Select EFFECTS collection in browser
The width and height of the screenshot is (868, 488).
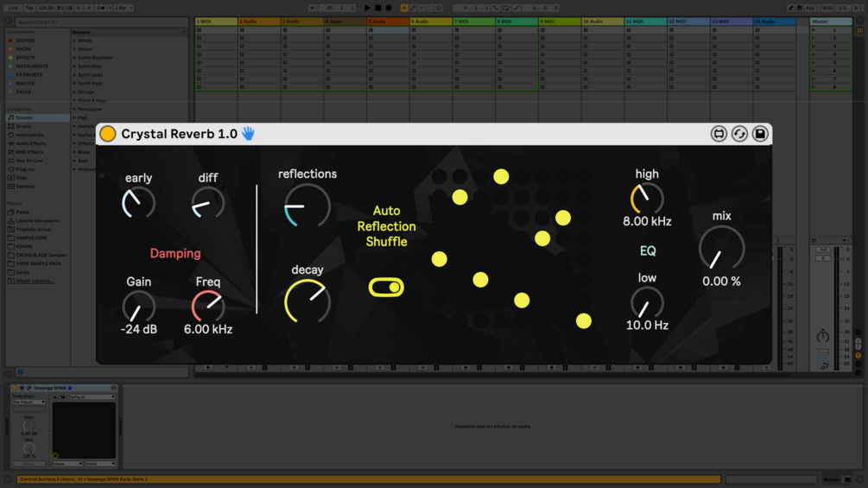25,58
